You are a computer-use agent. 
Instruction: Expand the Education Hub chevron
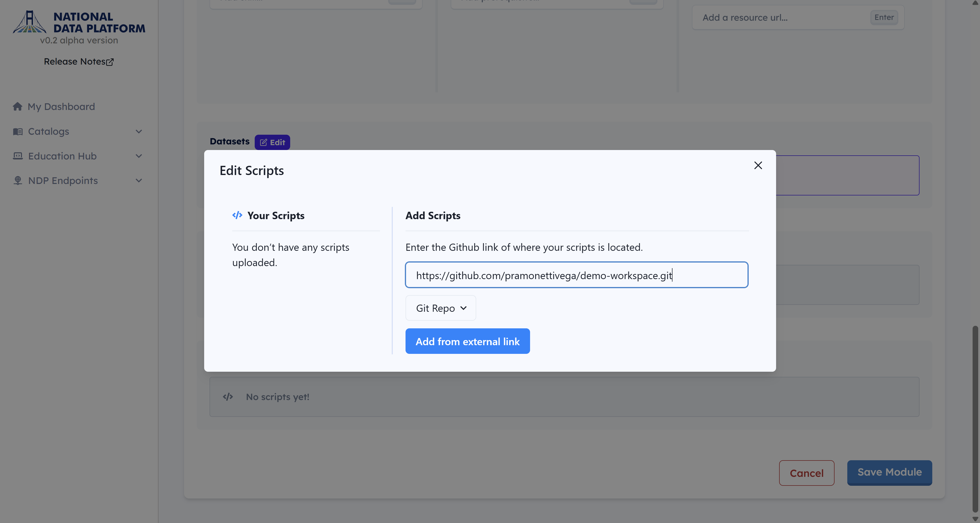click(139, 156)
